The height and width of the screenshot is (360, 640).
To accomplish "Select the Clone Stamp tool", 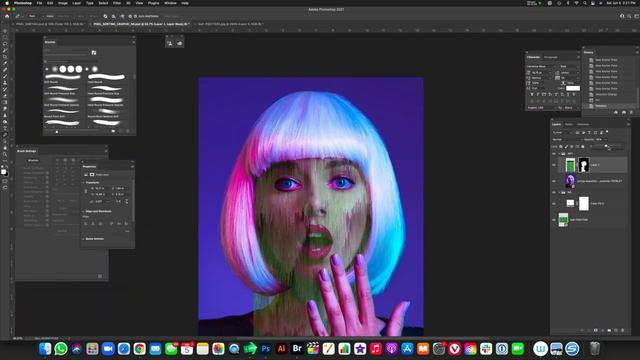I will click(x=5, y=83).
